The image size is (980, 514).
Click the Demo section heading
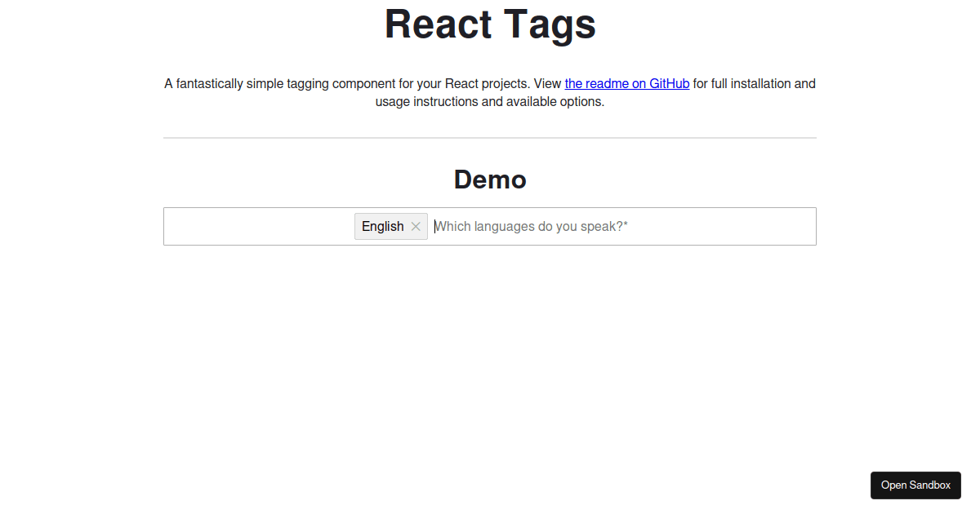[490, 179]
